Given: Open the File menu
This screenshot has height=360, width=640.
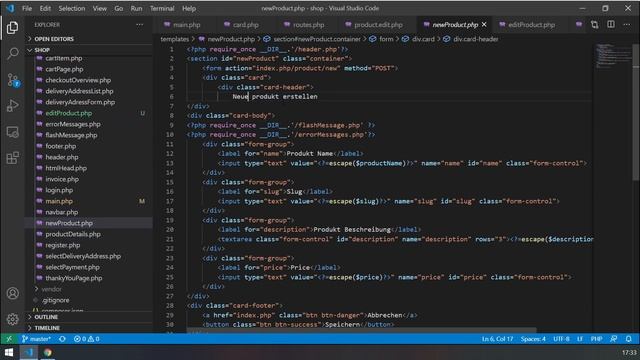Looking at the screenshot, I should point(27,8).
